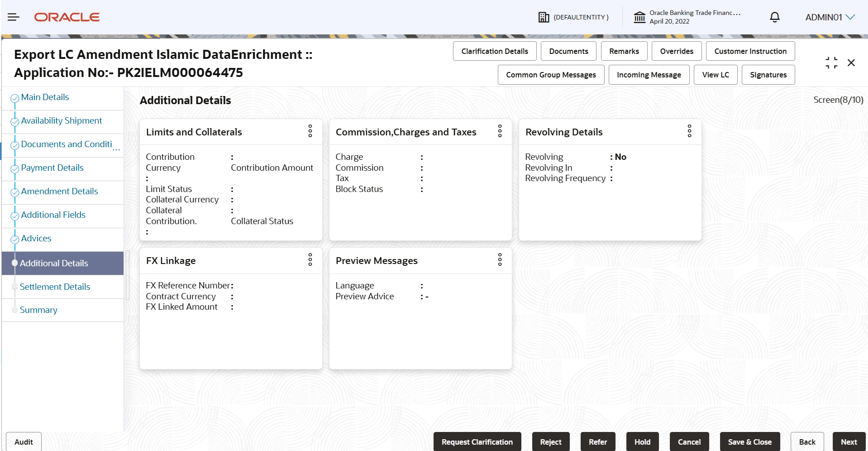Open the Documents button
Viewport: 868px width, 451px height.
(568, 51)
